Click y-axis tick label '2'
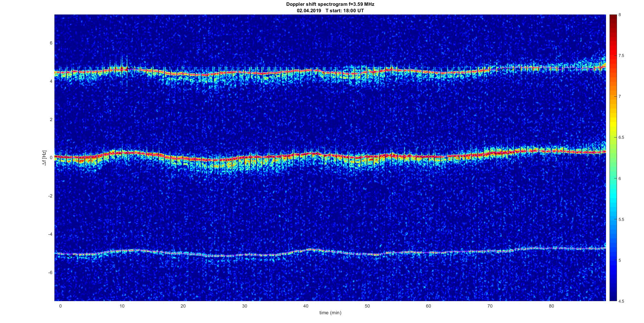This screenshot has width=644, height=323. (51, 119)
